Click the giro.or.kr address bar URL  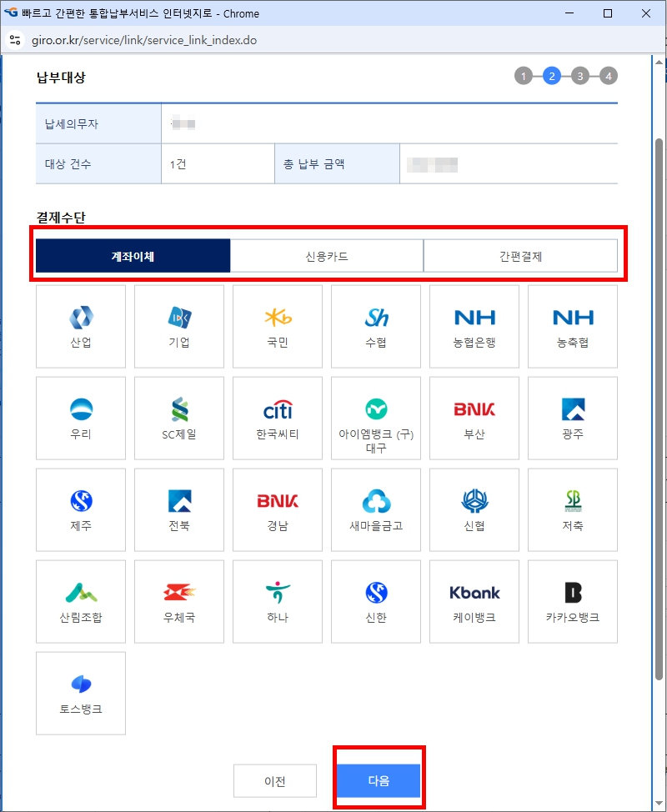146,40
